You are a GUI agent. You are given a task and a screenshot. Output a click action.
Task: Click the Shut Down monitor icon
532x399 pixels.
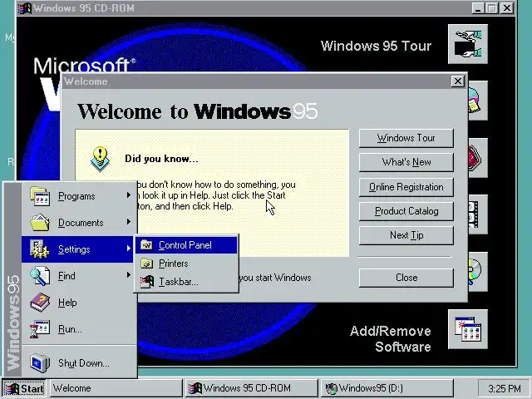coord(40,362)
